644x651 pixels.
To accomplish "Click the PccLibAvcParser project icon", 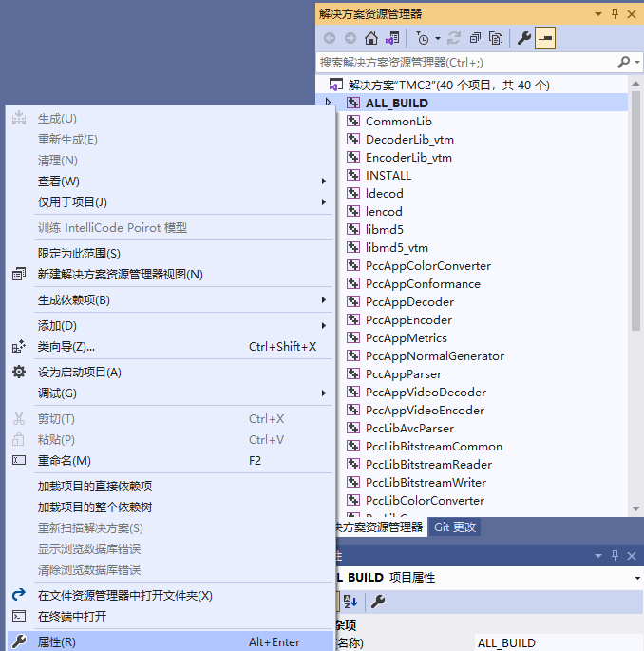I will [353, 428].
